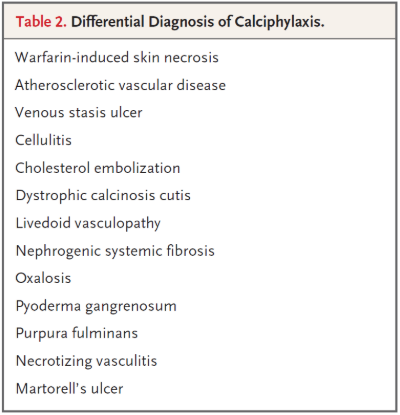This screenshot has height=415, width=400.
Task: Click the word "necrosis" in the first row
Action: [191, 58]
